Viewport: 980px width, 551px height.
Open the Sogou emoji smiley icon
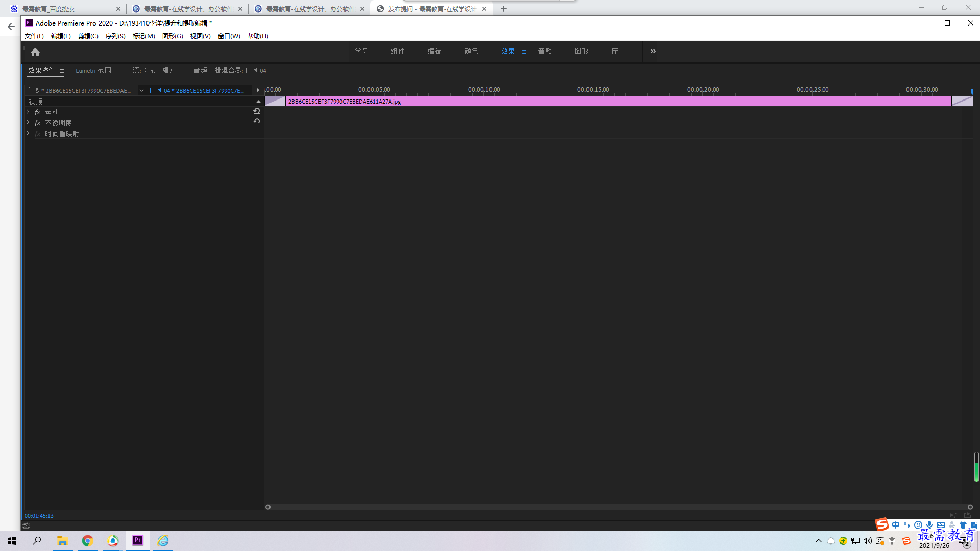pyautogui.click(x=918, y=525)
